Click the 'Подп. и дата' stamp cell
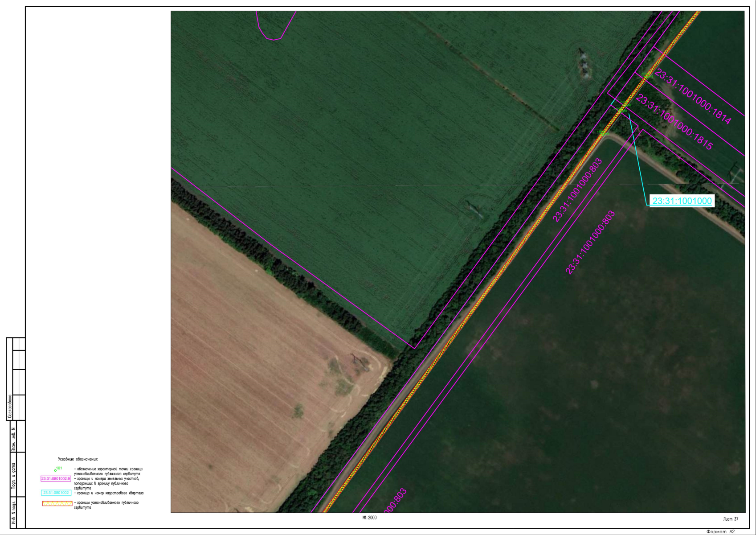The width and height of the screenshot is (756, 535). 13,476
